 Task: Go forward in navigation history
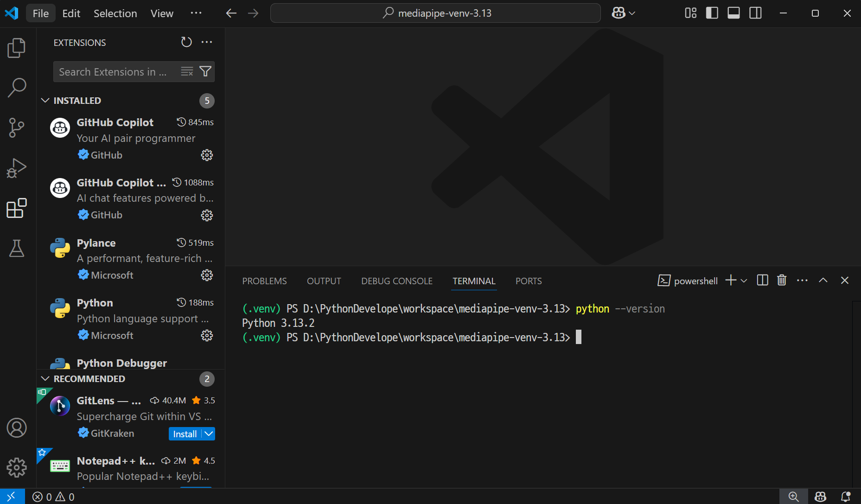253,13
